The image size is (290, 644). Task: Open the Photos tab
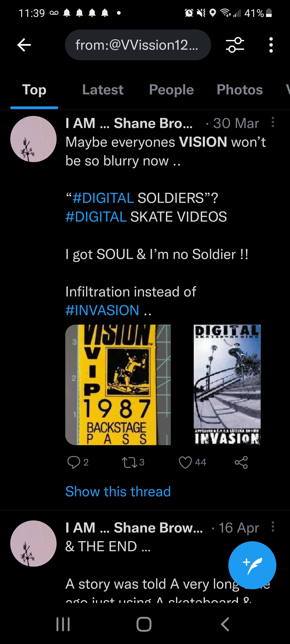[239, 90]
